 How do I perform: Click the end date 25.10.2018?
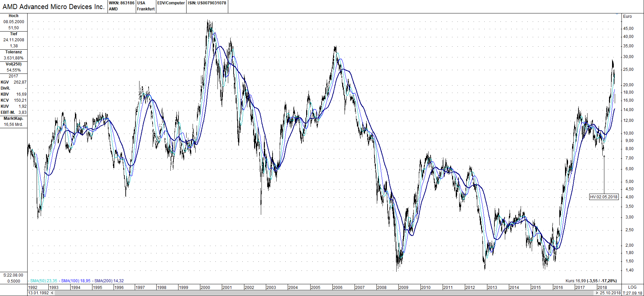pyautogui.click(x=610, y=293)
